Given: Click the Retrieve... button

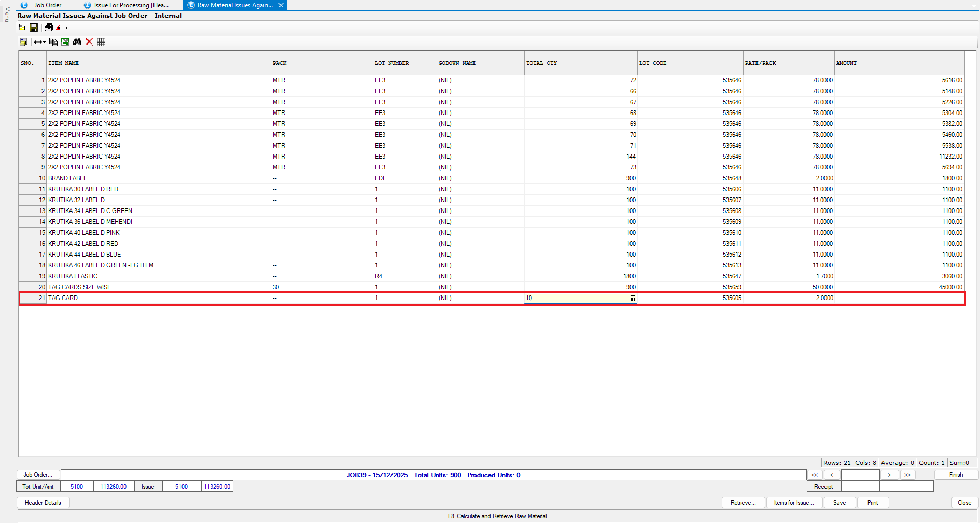Looking at the screenshot, I should point(743,503).
